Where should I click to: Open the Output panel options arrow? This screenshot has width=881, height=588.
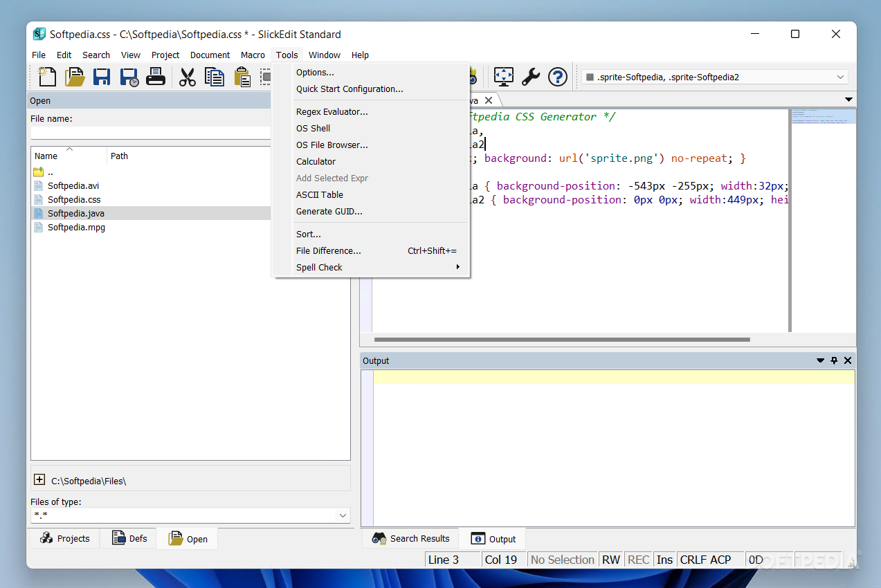pyautogui.click(x=821, y=360)
